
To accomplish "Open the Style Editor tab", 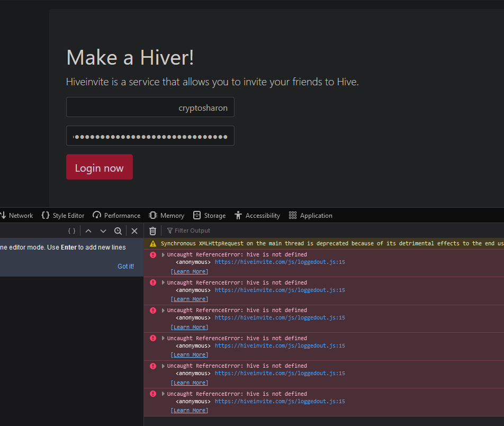I will (63, 216).
